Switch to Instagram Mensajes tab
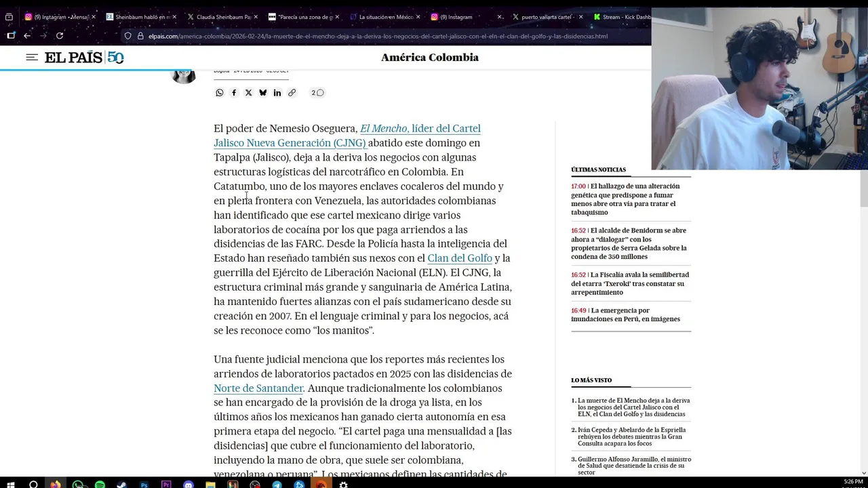The height and width of the screenshot is (488, 868). (x=58, y=17)
